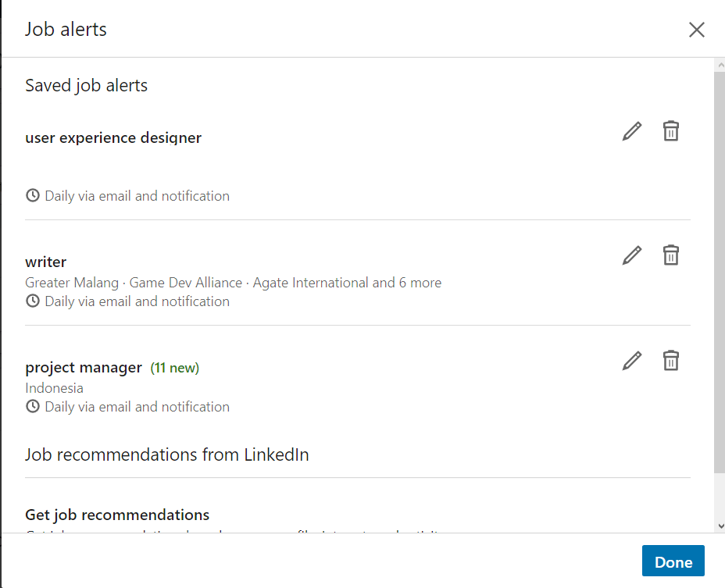
Task: Click clock icon under user experience designer
Action: pyautogui.click(x=33, y=195)
